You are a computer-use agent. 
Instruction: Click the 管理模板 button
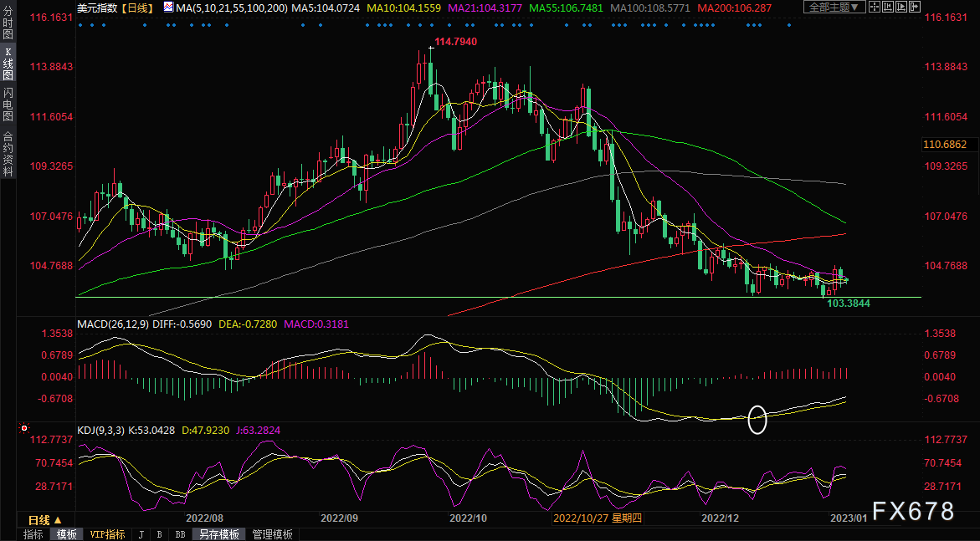272,534
